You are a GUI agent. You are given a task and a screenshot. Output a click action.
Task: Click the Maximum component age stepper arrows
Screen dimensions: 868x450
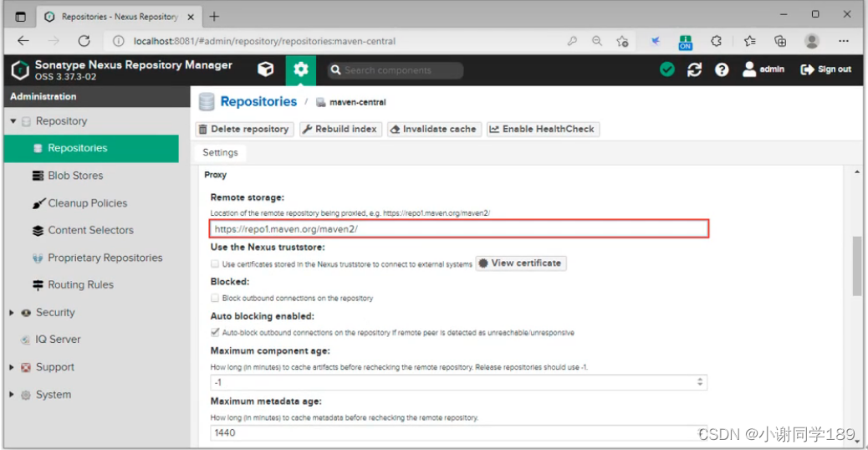(x=700, y=382)
